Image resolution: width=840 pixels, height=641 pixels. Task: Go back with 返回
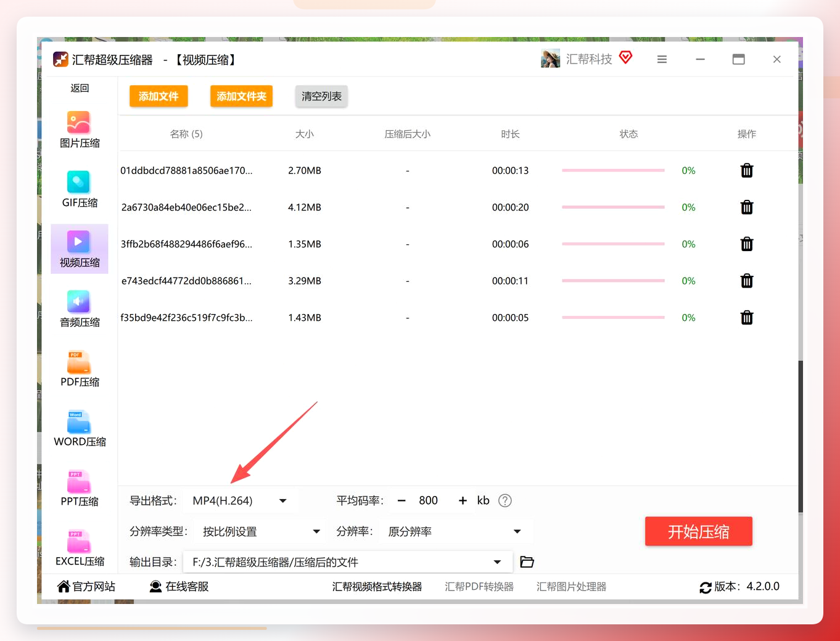click(80, 88)
